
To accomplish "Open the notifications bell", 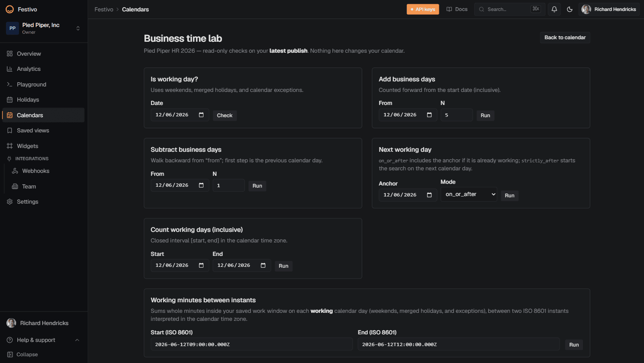I will (554, 9).
